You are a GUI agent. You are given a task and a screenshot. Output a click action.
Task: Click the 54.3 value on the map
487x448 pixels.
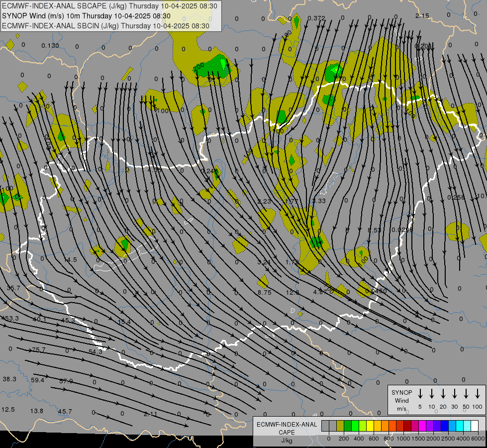[x=96, y=351]
